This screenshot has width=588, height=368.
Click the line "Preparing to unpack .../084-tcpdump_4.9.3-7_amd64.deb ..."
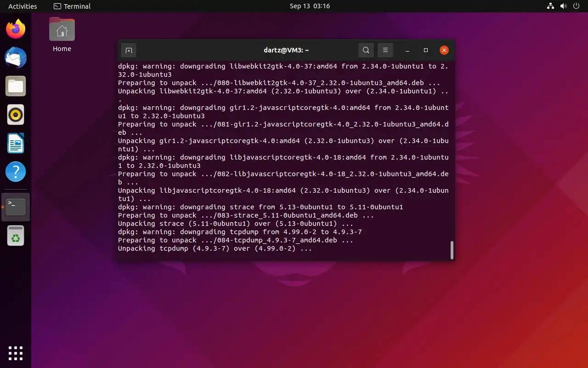tap(236, 240)
